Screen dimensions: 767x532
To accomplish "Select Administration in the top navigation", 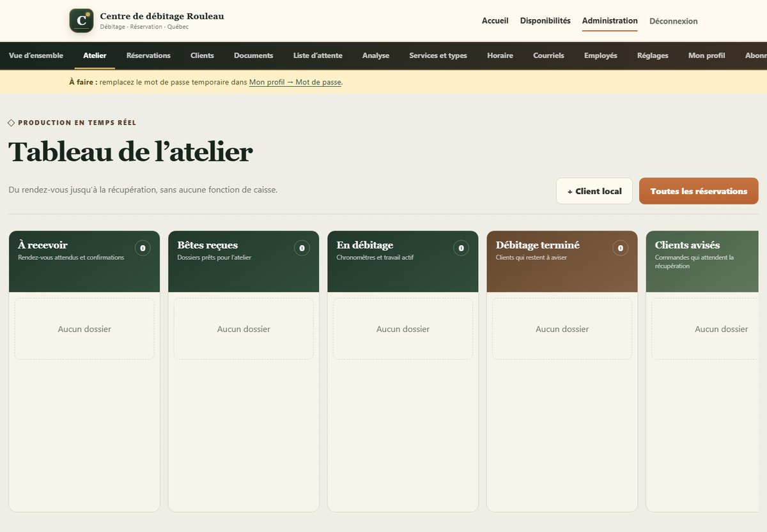I will [610, 20].
